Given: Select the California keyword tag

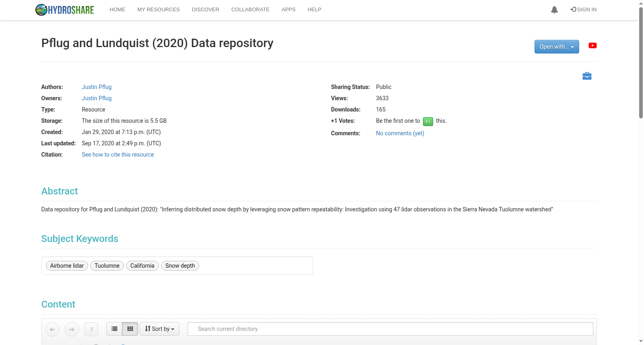Looking at the screenshot, I should tap(142, 266).
